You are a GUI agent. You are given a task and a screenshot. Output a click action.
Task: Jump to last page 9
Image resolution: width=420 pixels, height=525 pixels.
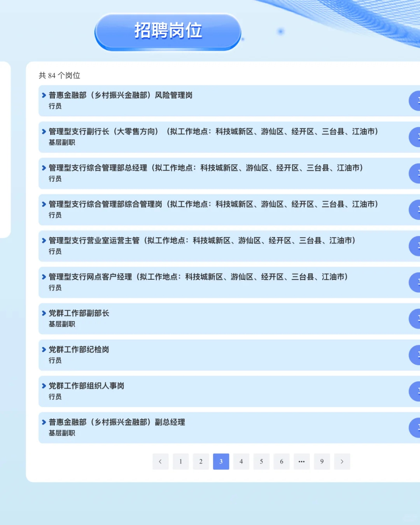pyautogui.click(x=322, y=462)
